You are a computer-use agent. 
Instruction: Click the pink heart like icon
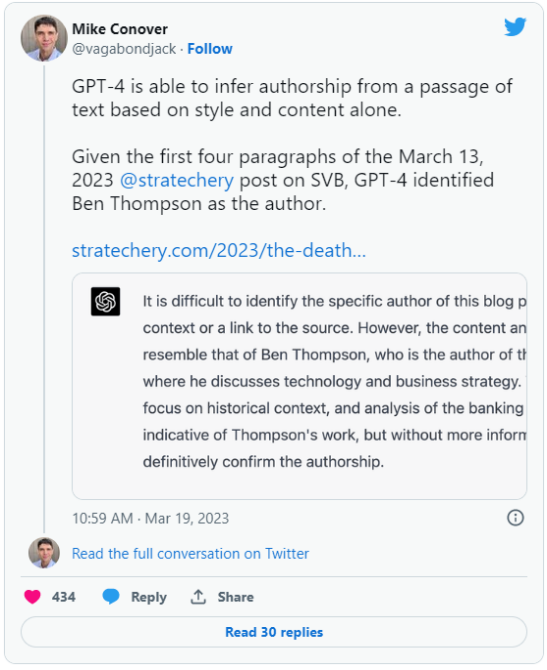point(32,597)
